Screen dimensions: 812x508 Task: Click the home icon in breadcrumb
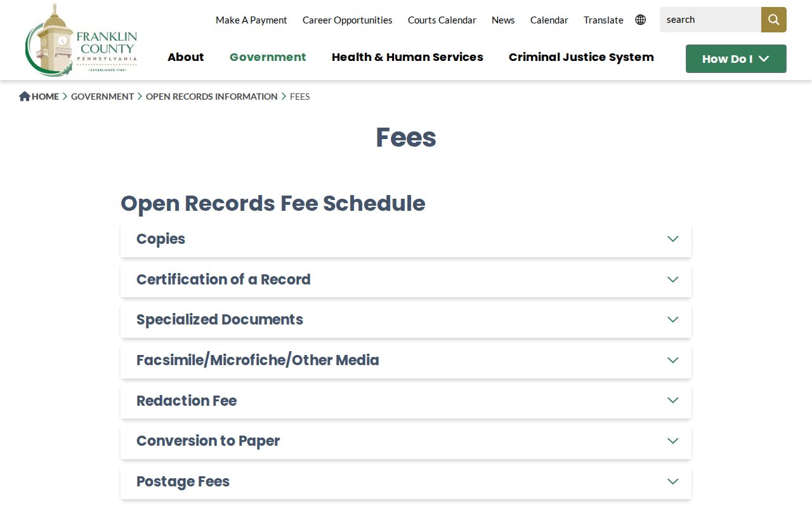coord(25,96)
